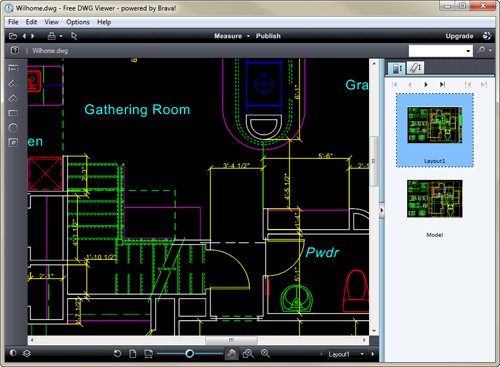
Task: Select the polyline measure tool
Action: [13, 83]
